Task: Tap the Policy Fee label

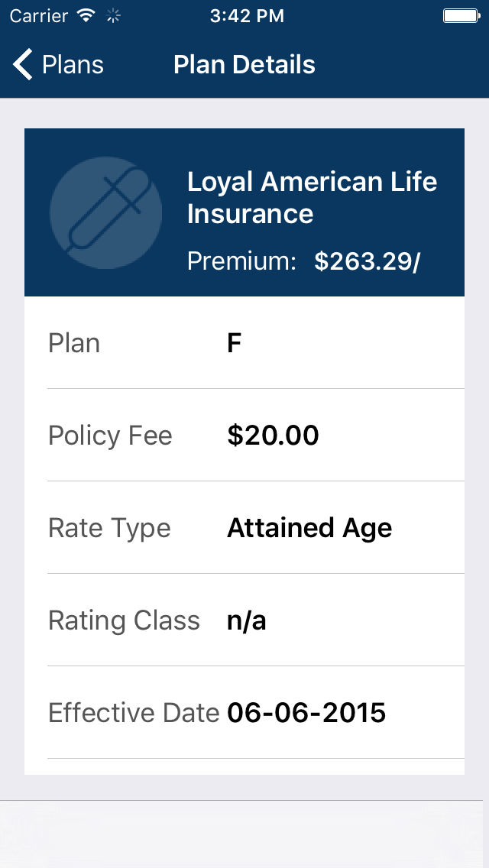Action: 110,436
